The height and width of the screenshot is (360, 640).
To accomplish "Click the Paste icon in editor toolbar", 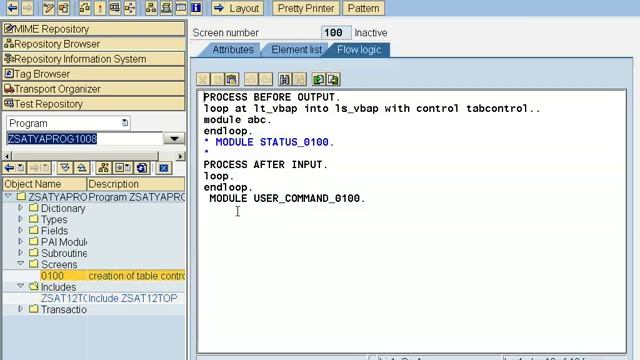I will [x=232, y=79].
